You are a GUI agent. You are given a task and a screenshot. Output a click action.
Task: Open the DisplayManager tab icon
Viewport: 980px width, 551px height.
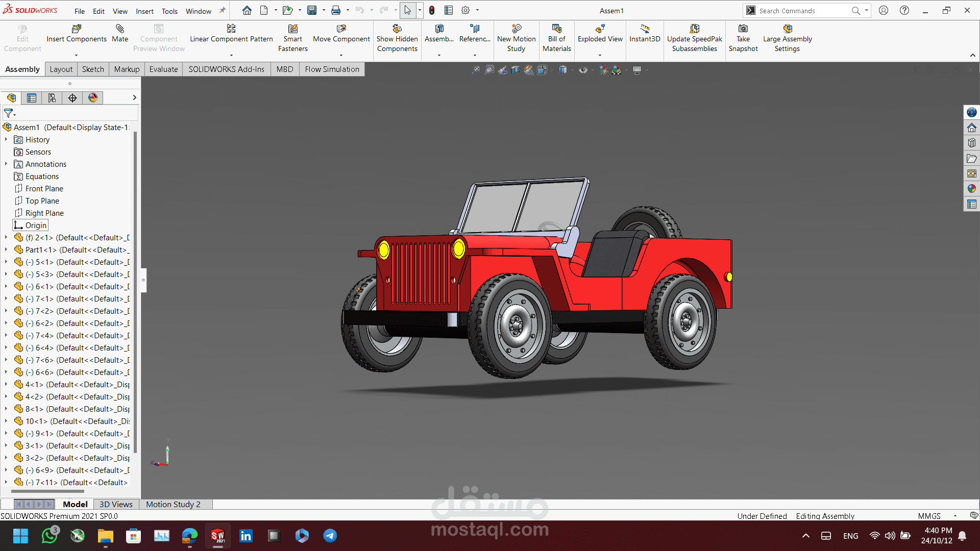tap(93, 98)
